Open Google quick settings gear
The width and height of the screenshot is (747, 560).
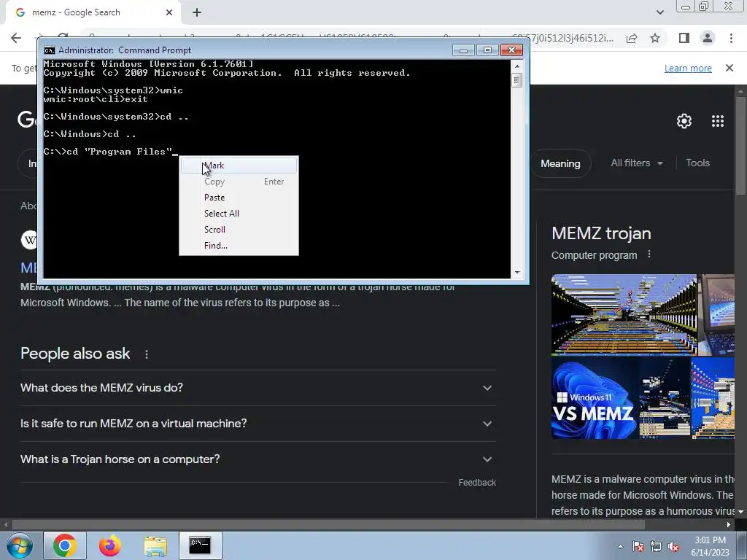[684, 121]
